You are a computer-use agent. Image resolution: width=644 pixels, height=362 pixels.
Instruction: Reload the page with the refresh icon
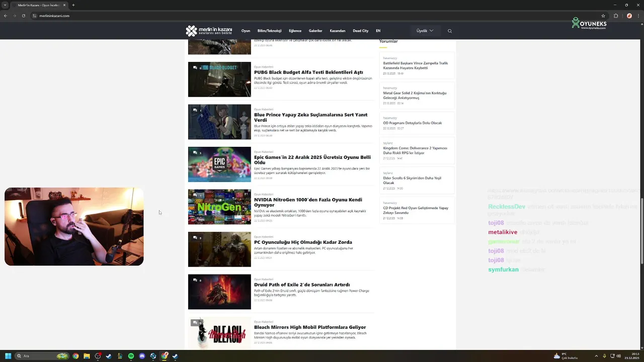[23, 16]
